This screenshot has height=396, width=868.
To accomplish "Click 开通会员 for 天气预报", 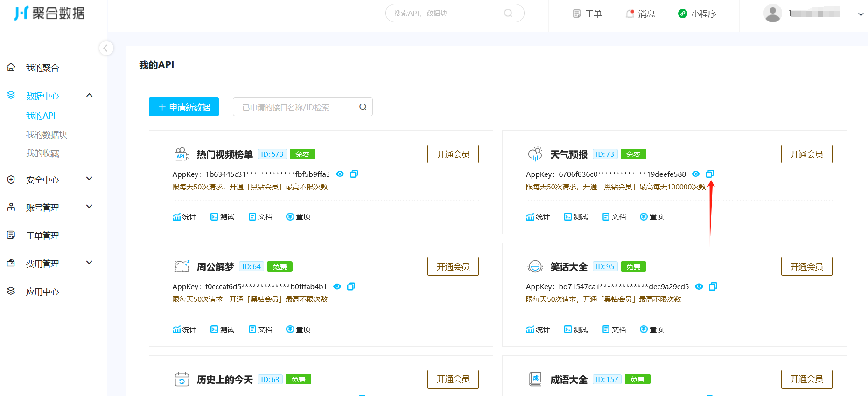I will click(806, 154).
